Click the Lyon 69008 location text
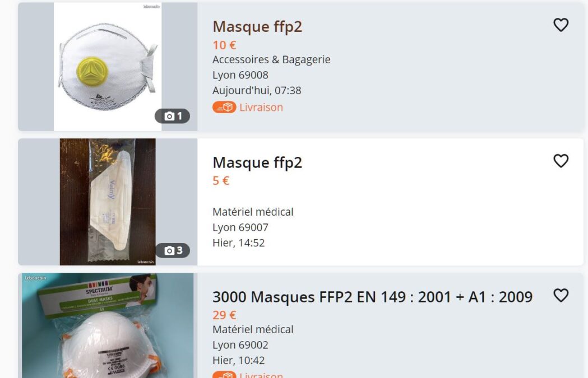The image size is (588, 378). tap(240, 75)
